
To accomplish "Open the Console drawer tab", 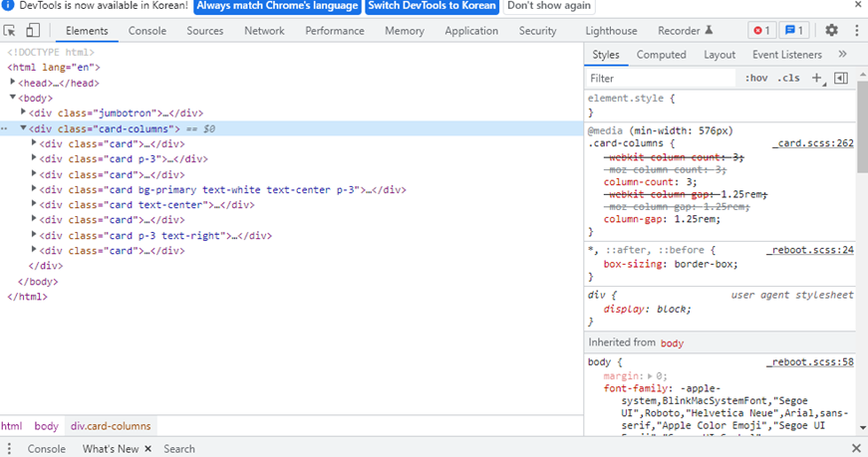I will [x=47, y=449].
